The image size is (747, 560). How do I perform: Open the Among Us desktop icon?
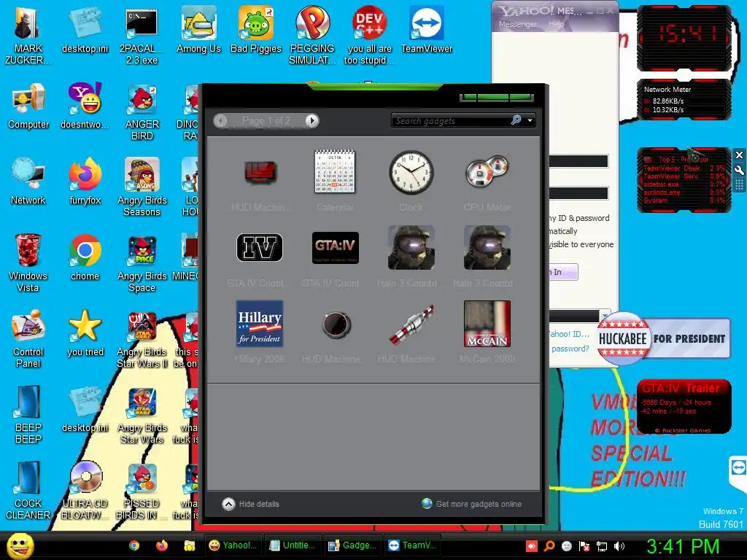pyautogui.click(x=198, y=30)
